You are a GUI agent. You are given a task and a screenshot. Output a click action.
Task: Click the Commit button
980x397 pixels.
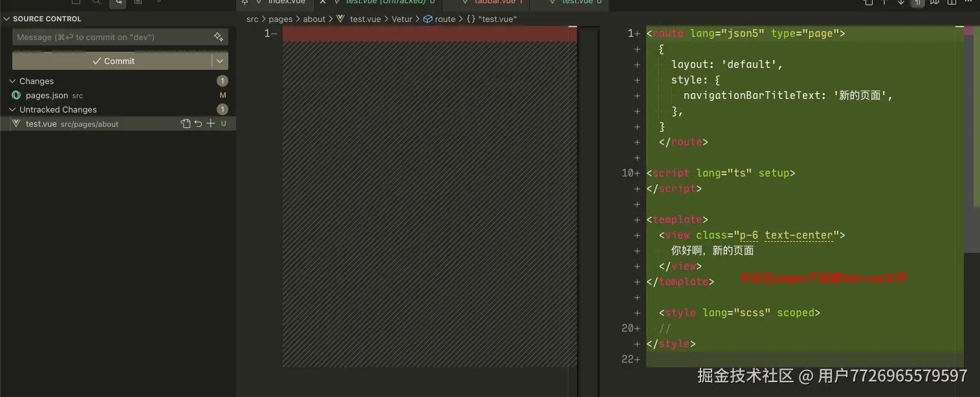click(113, 61)
